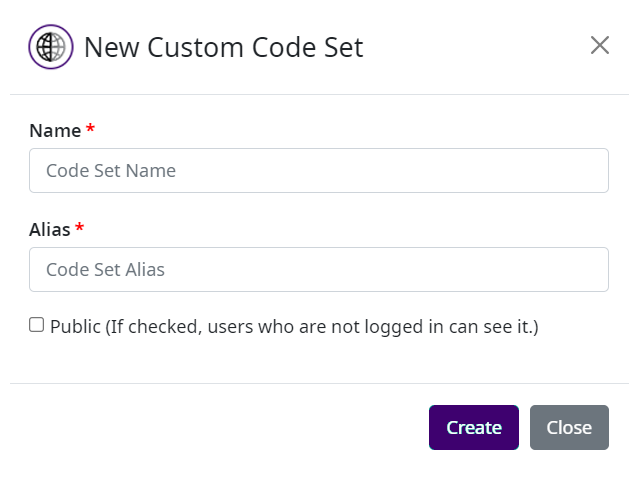
Task: Click the Name field label
Action: [55, 130]
